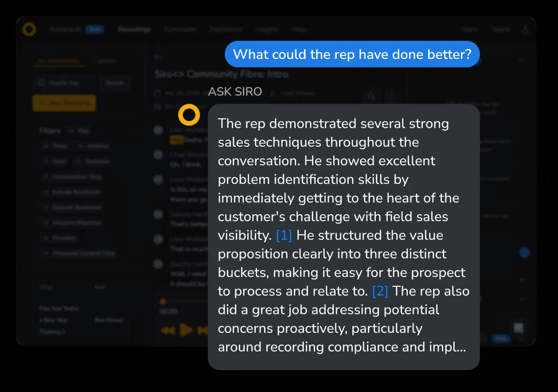
Task: Open the user profile icon in the header
Action: point(525,29)
